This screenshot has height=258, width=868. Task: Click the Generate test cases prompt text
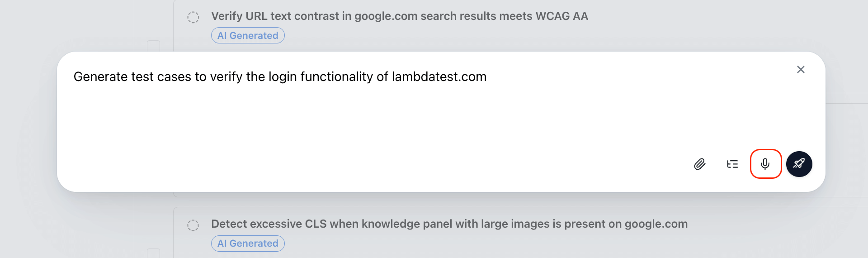pyautogui.click(x=280, y=77)
